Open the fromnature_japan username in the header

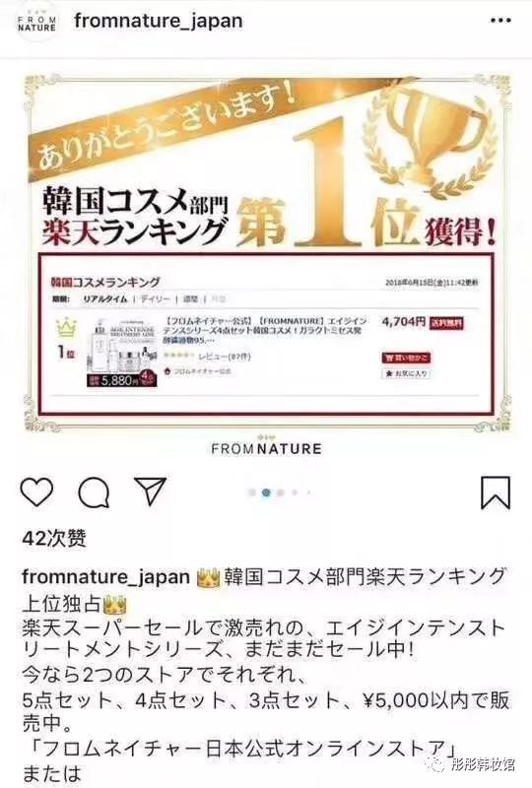tap(159, 21)
